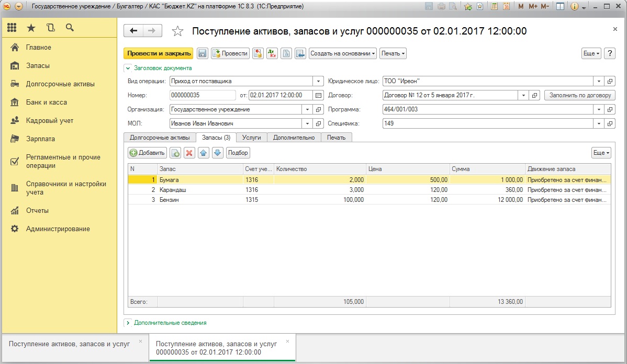This screenshot has height=364, width=627.
Task: Open Запасы section in sidebar
Action: [x=38, y=65]
